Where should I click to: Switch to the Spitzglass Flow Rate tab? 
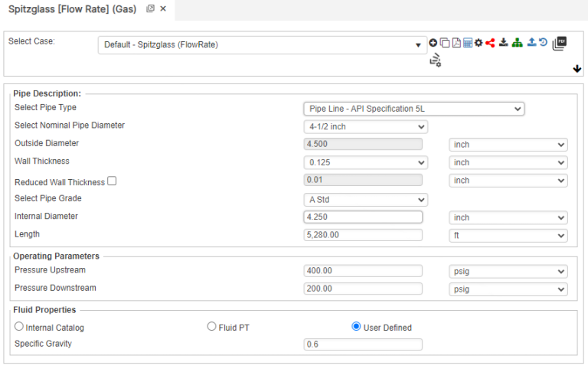(72, 8)
